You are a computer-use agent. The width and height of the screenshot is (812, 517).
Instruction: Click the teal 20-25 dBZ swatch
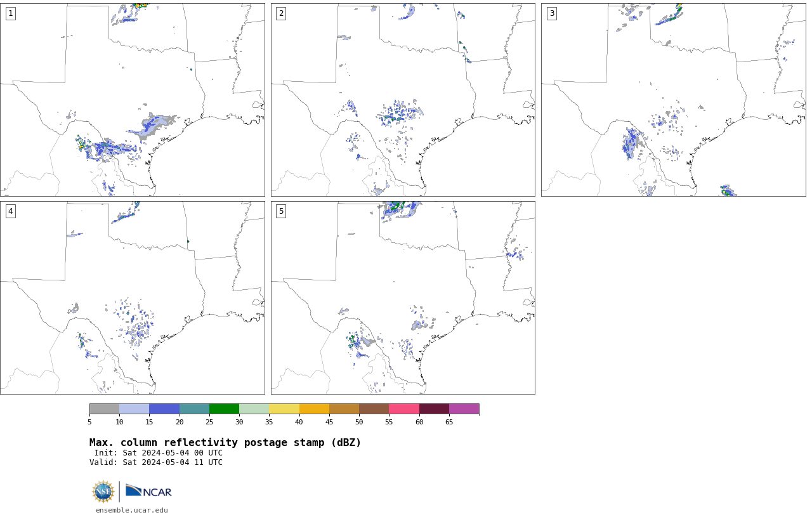coord(194,409)
